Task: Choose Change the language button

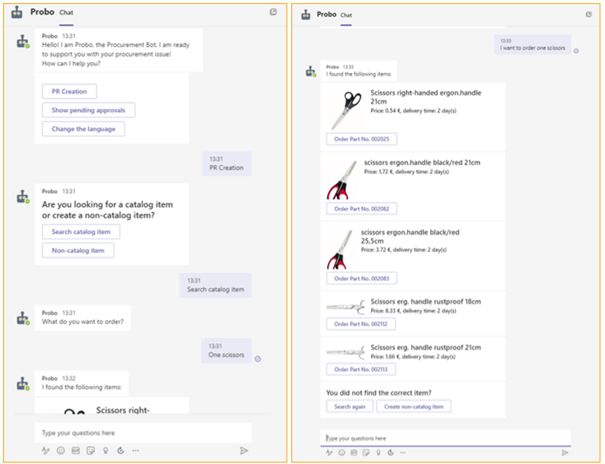Action: [83, 128]
